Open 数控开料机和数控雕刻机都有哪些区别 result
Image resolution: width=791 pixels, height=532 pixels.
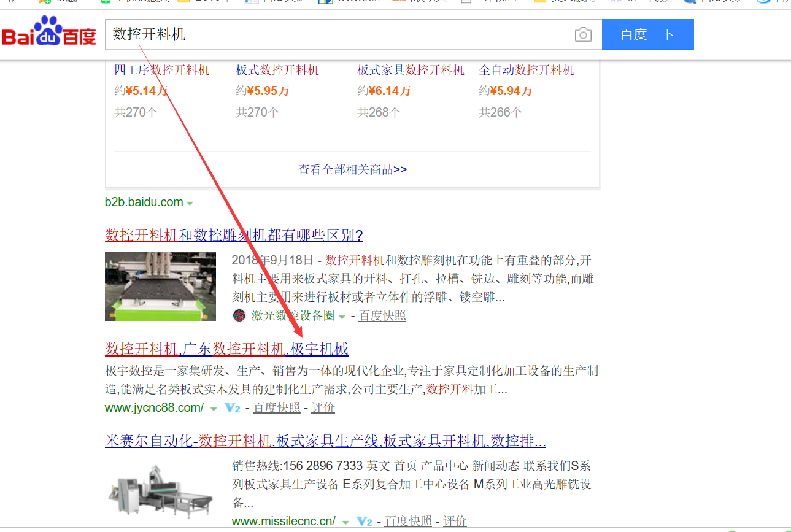pyautogui.click(x=234, y=235)
